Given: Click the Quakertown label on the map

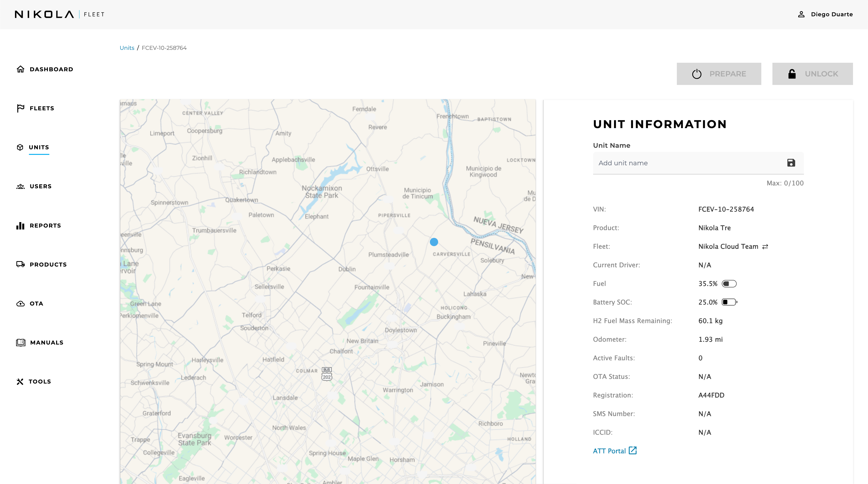Looking at the screenshot, I should coord(242,200).
